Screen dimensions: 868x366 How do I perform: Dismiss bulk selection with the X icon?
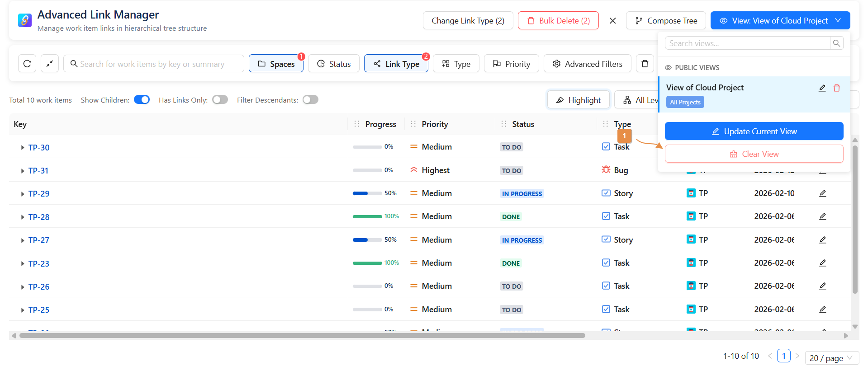tap(612, 21)
